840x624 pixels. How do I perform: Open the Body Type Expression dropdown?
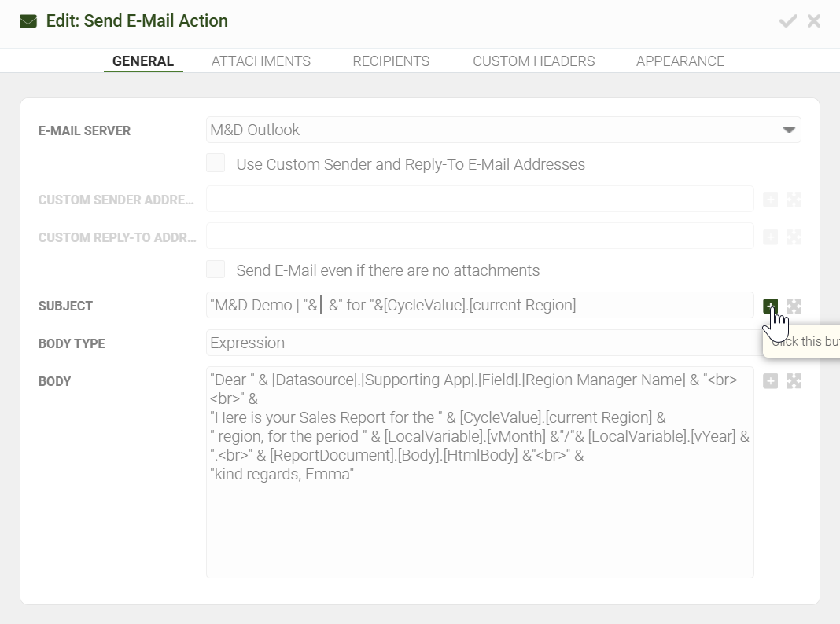pyautogui.click(x=484, y=343)
